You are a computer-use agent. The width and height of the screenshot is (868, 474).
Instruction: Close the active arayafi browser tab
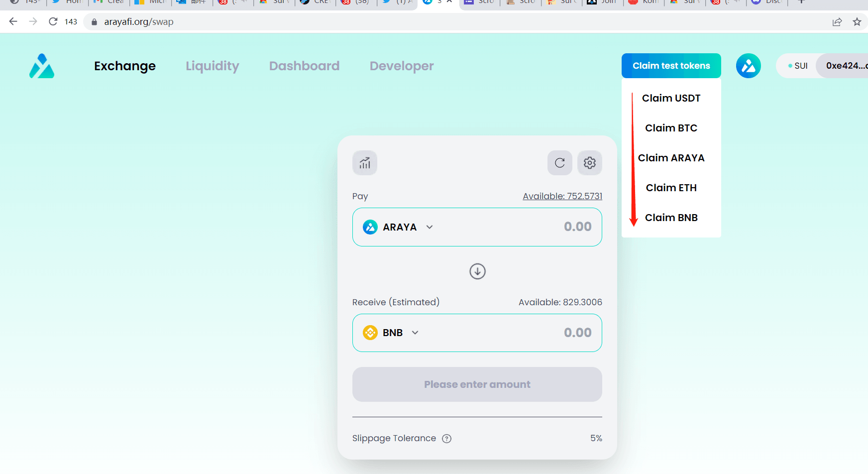pyautogui.click(x=449, y=2)
